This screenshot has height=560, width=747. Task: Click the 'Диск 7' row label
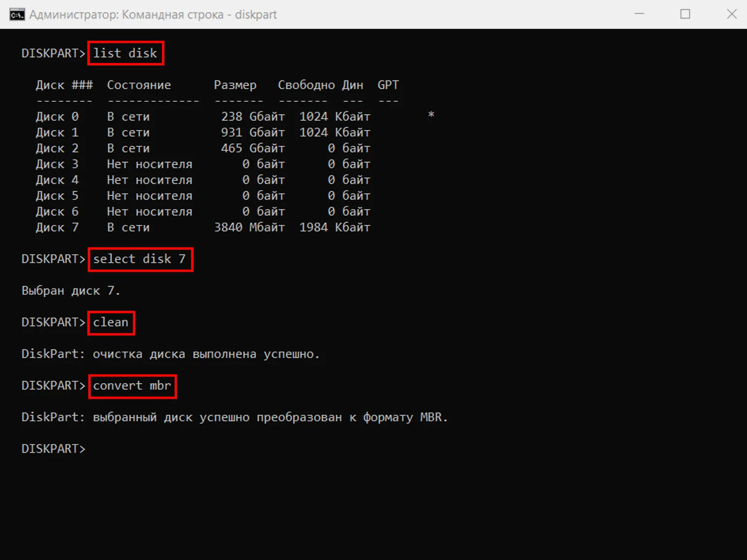click(x=57, y=227)
